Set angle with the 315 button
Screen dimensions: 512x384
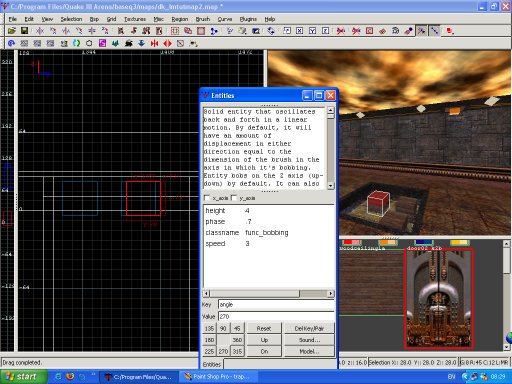click(x=237, y=351)
